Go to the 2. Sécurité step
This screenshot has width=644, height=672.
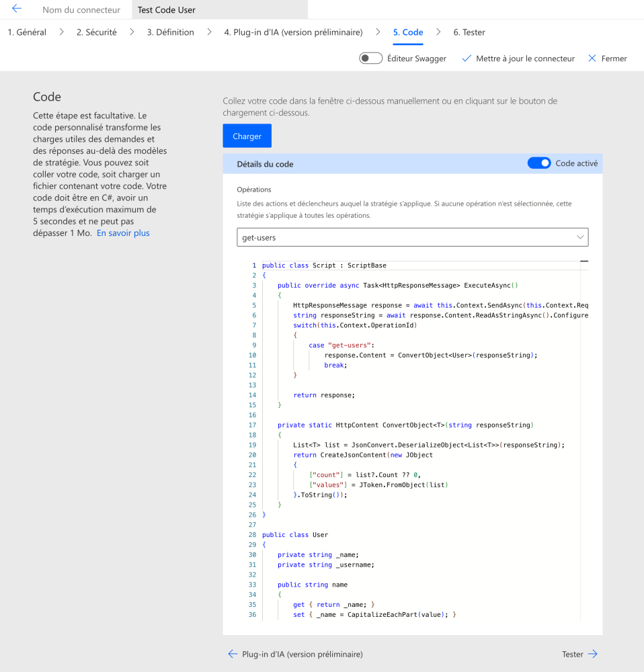[x=97, y=32]
